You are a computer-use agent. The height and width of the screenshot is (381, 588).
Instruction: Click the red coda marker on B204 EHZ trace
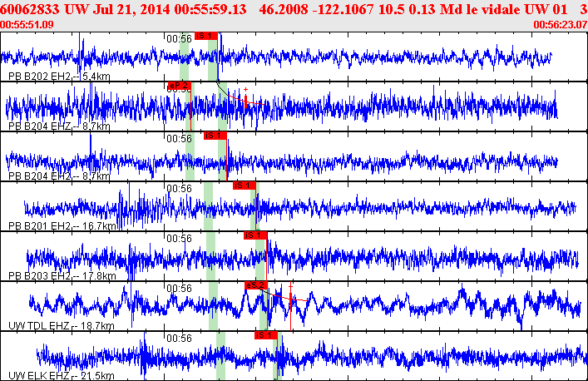point(246,100)
